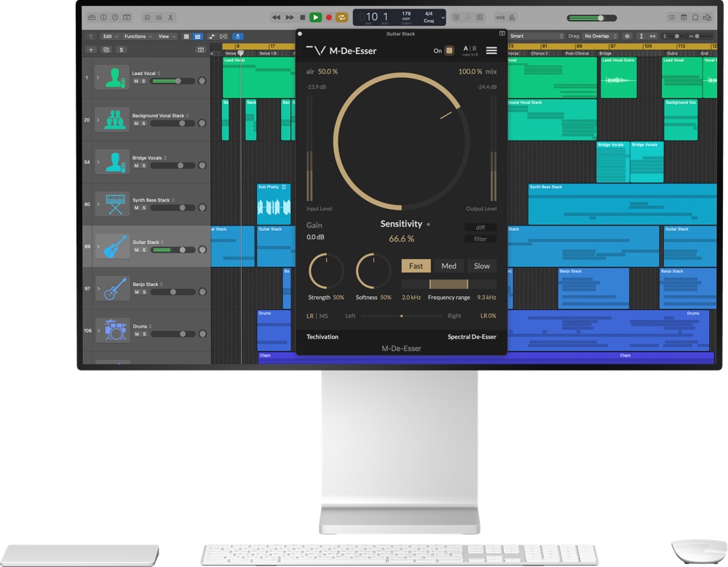Open the Functions menu dropdown

137,36
